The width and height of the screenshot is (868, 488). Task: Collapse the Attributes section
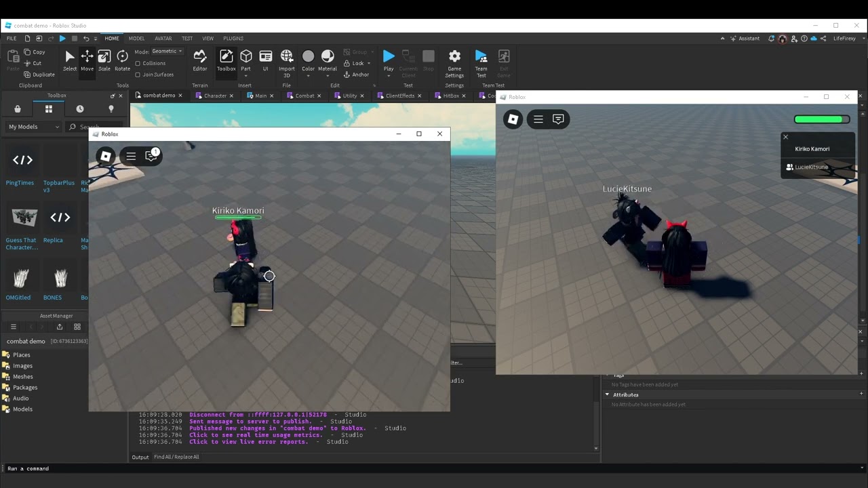tap(608, 394)
